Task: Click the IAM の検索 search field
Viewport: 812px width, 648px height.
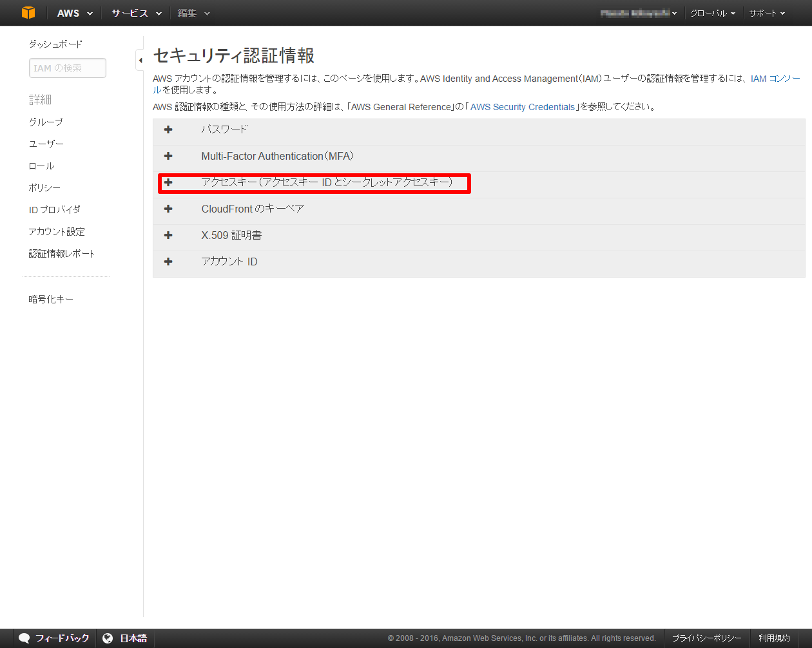Action: pyautogui.click(x=68, y=68)
